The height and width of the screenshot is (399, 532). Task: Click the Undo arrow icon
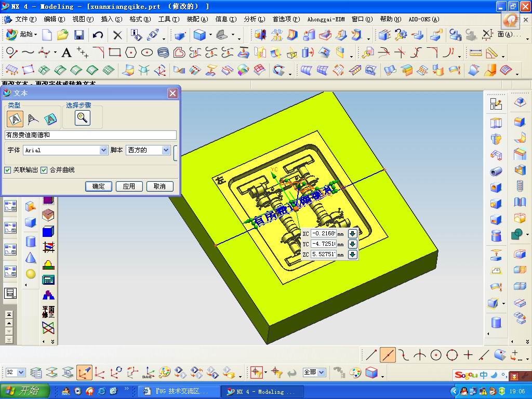click(x=98, y=35)
